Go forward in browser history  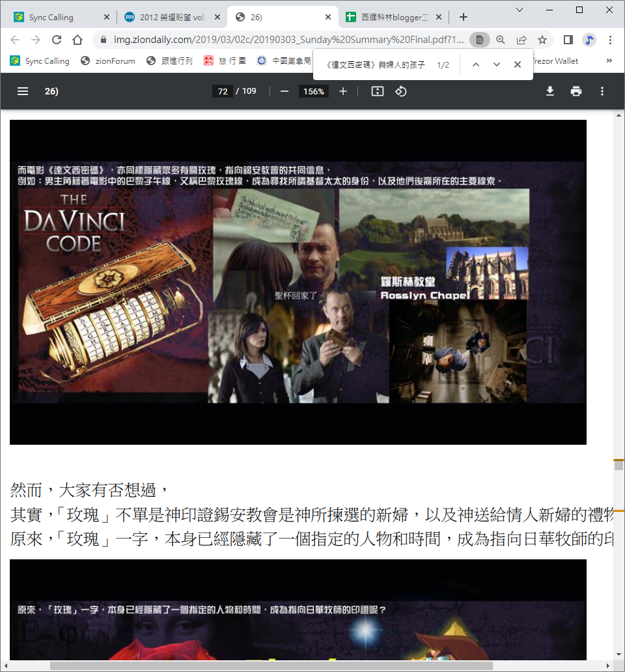coord(36,40)
